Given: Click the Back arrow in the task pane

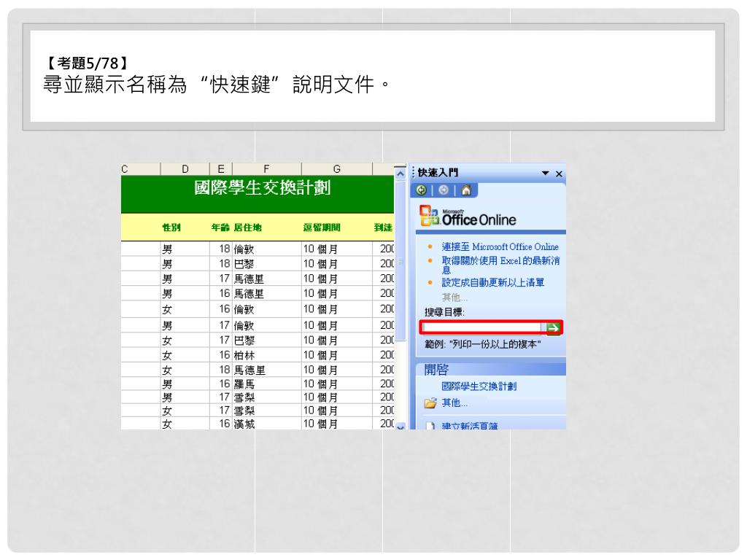Looking at the screenshot, I should (x=421, y=190).
